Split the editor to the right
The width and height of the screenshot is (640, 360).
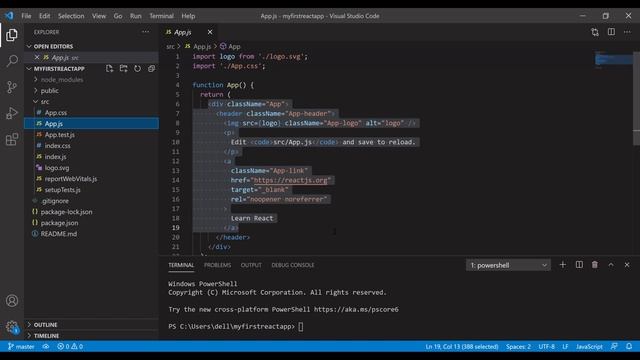click(x=611, y=32)
